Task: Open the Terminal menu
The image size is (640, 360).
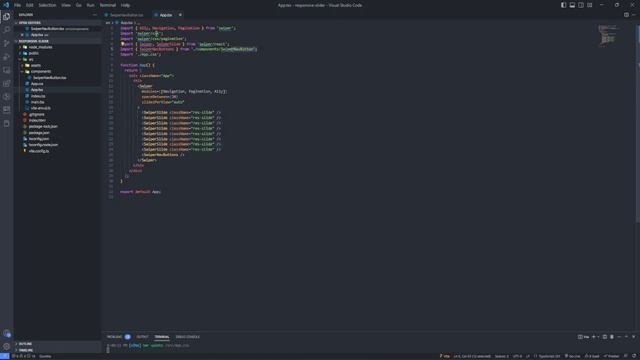Action: click(x=108, y=5)
